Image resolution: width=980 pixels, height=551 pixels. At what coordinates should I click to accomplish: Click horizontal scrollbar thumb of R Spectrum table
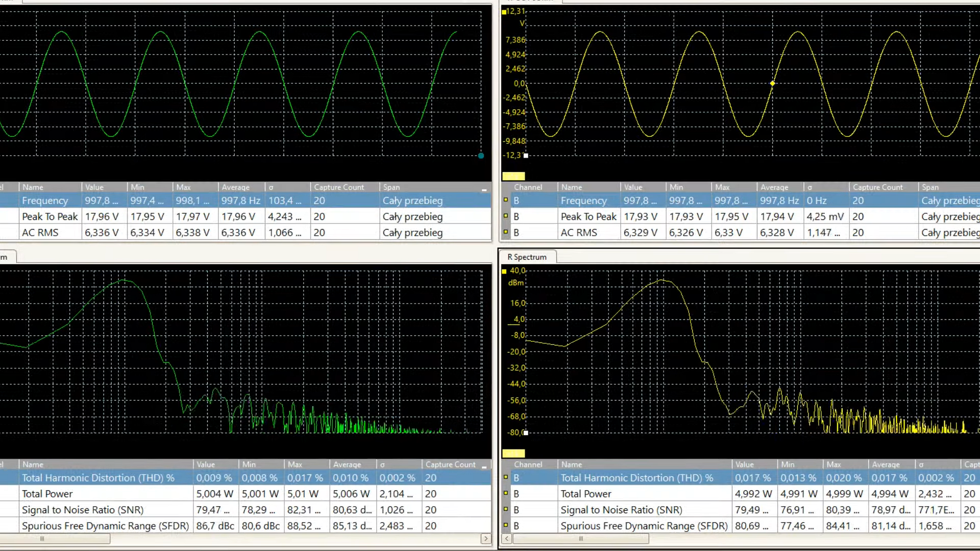(580, 538)
